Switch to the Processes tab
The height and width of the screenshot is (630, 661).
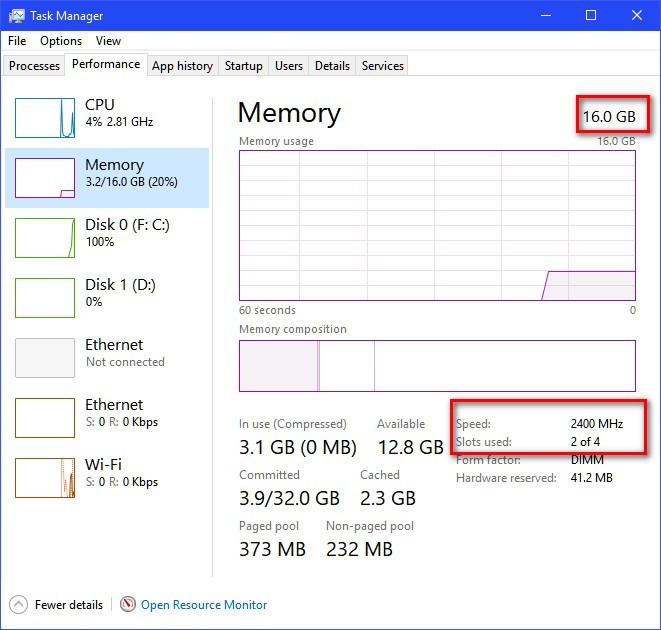34,66
